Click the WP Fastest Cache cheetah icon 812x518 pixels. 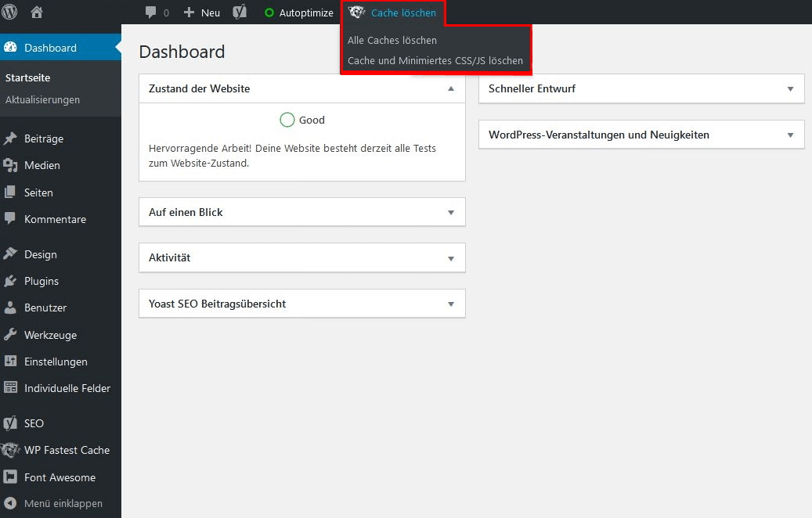10,450
